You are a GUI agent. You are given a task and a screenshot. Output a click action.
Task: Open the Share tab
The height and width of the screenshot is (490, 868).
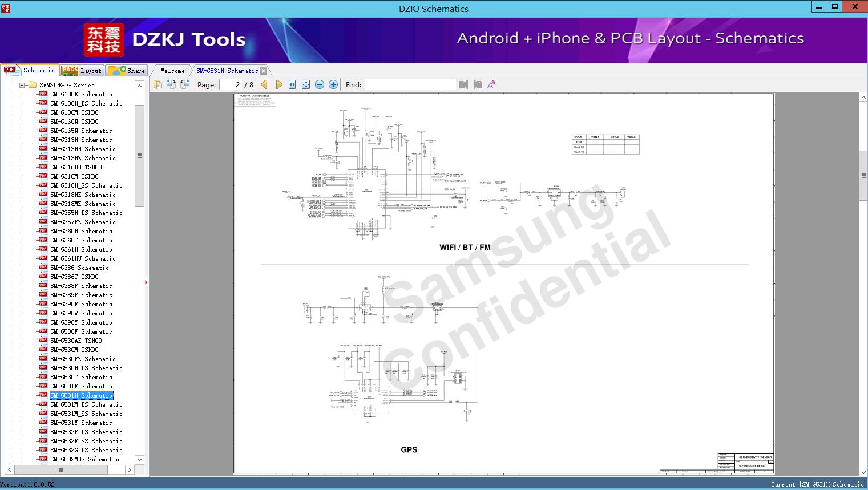pyautogui.click(x=127, y=71)
